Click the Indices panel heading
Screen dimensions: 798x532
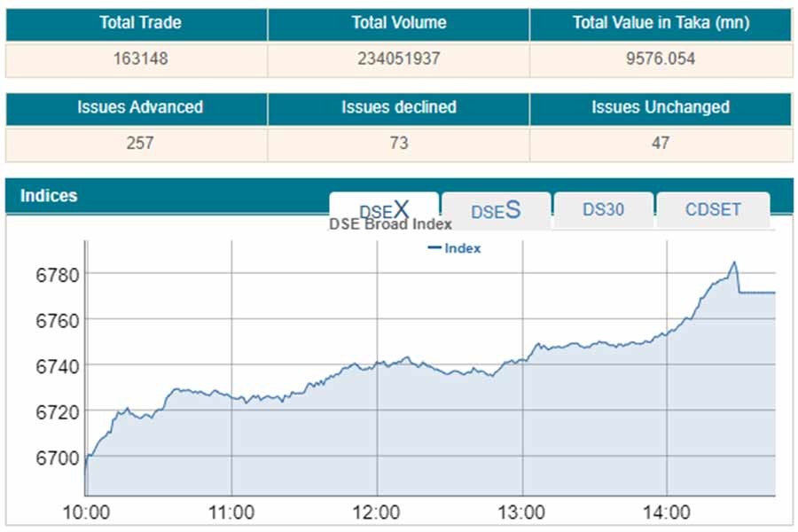pos(49,196)
